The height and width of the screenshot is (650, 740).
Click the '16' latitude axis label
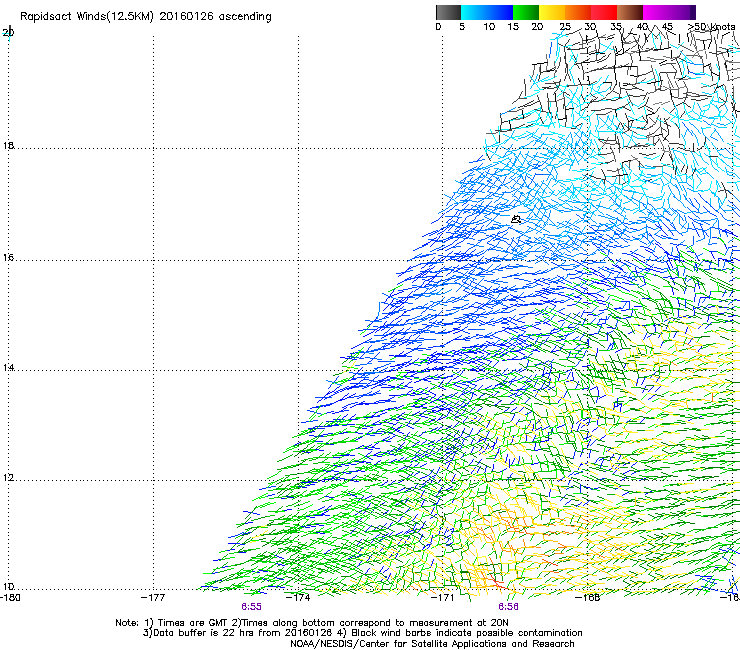(x=8, y=258)
